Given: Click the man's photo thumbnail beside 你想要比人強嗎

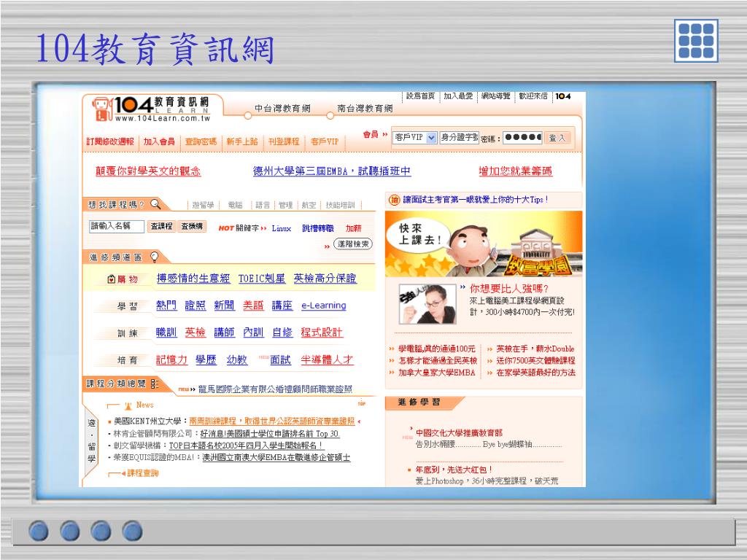Looking at the screenshot, I should click(x=427, y=304).
